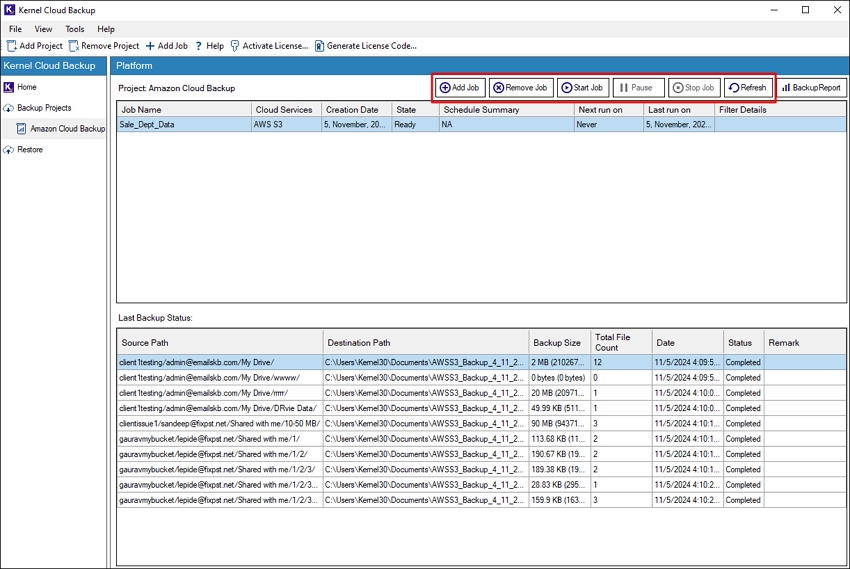Click the Stop Job button
Screen dimensions: 850x569
694,88
